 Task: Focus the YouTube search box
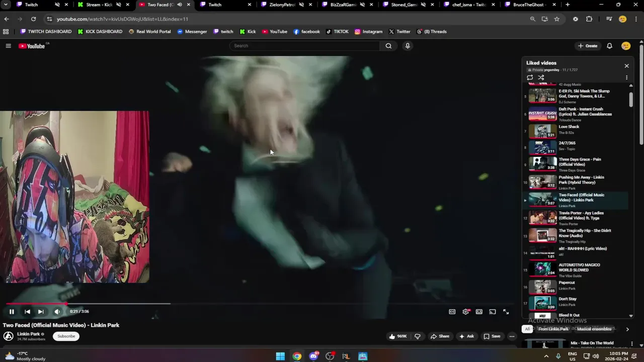305,46
